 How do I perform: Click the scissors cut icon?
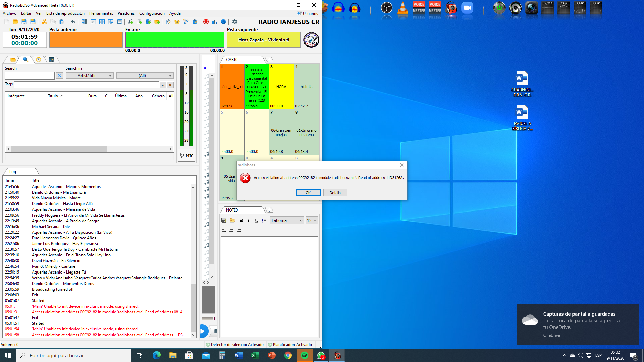[44, 22]
